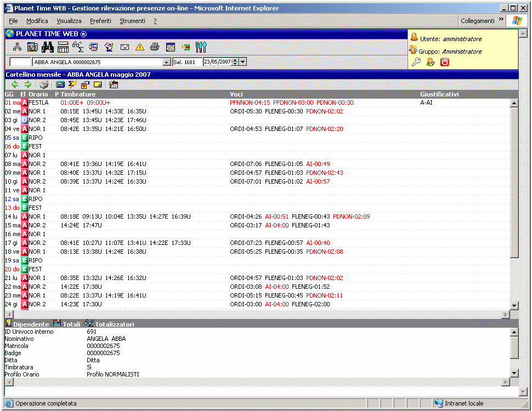Open the ? help menu
This screenshot has width=532, height=411.
pyautogui.click(x=155, y=21)
